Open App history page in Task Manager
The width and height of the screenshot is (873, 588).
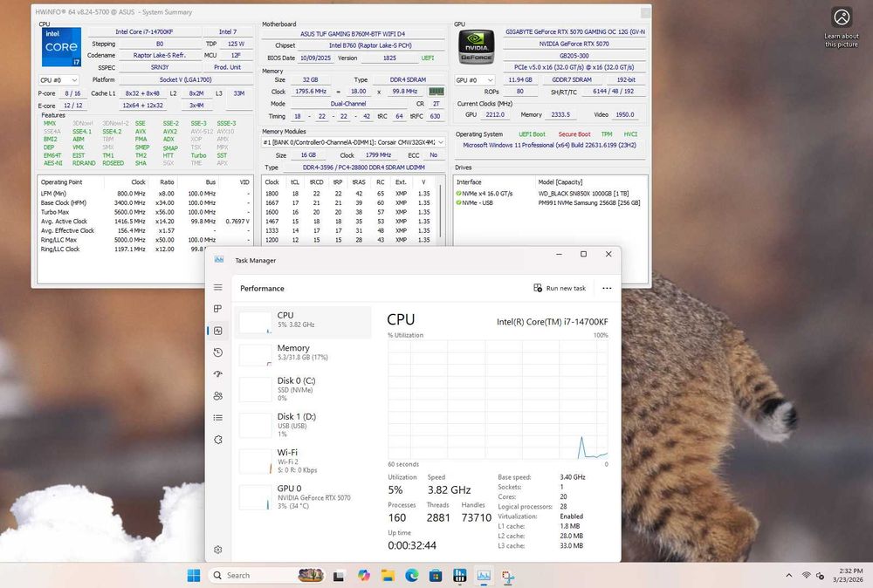click(217, 352)
